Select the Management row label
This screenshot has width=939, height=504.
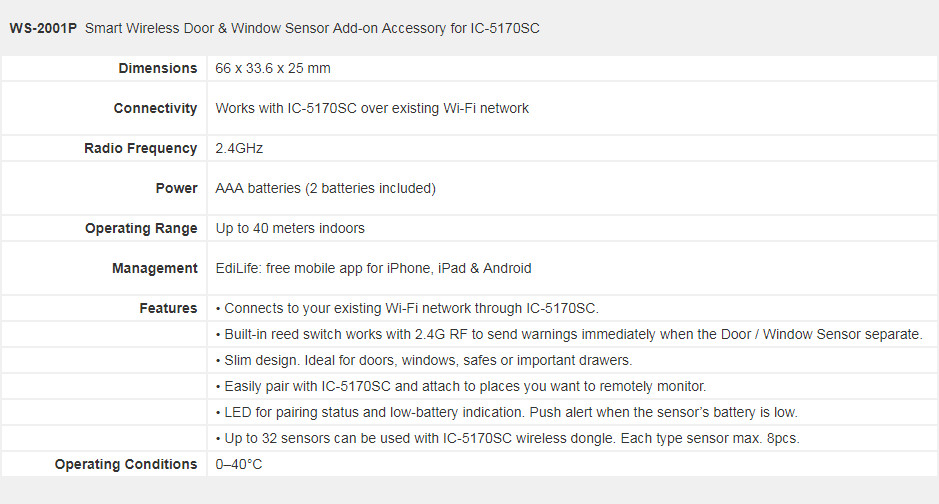coord(155,268)
